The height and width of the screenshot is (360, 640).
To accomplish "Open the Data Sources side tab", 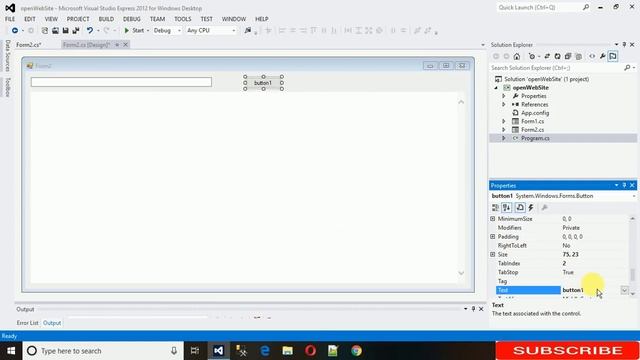I will point(8,56).
